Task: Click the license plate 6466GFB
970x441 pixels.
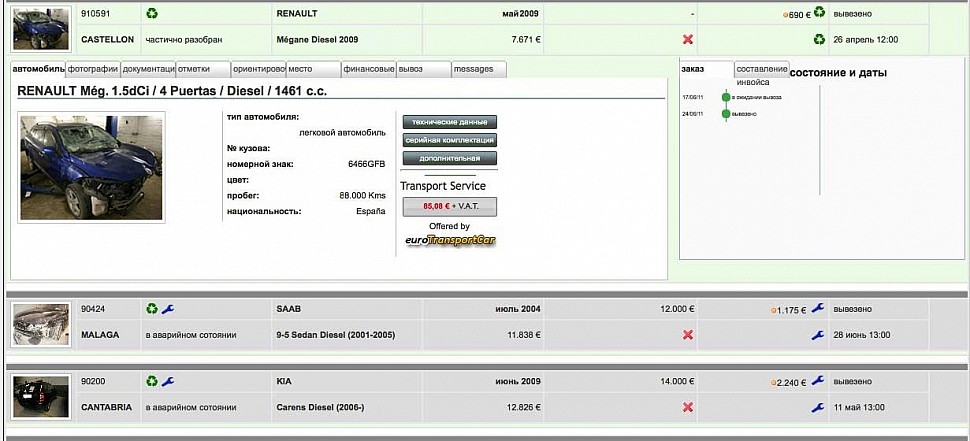Action: pos(367,165)
